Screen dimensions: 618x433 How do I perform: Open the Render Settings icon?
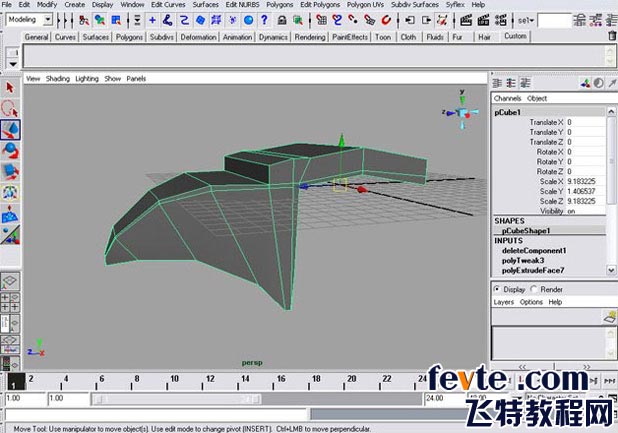pyautogui.click(x=501, y=20)
